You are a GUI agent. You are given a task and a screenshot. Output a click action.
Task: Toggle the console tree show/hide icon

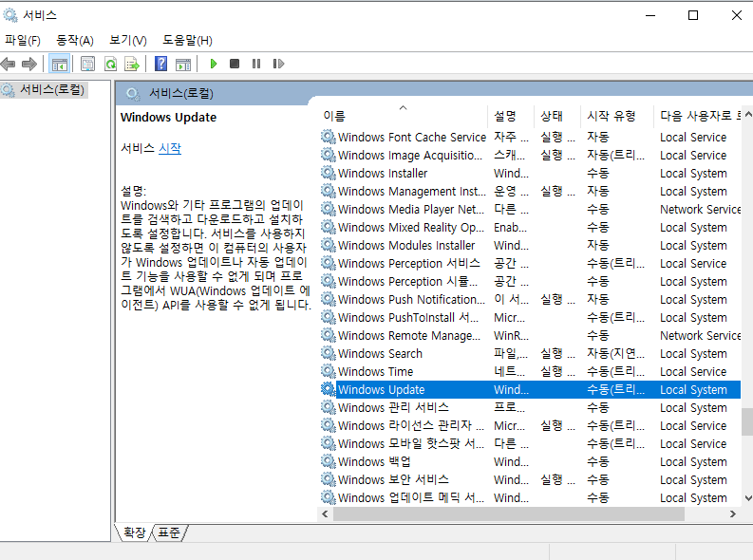coord(60,64)
